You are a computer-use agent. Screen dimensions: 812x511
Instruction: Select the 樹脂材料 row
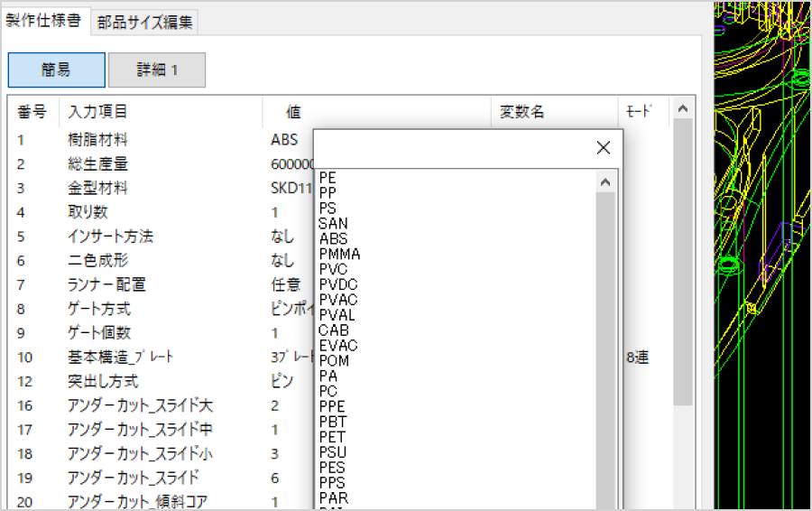pos(98,140)
